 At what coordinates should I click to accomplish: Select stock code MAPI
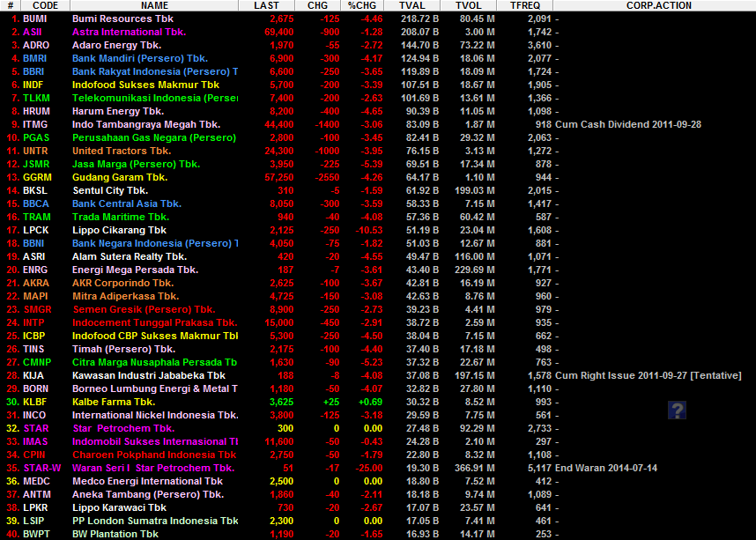pos(35,296)
